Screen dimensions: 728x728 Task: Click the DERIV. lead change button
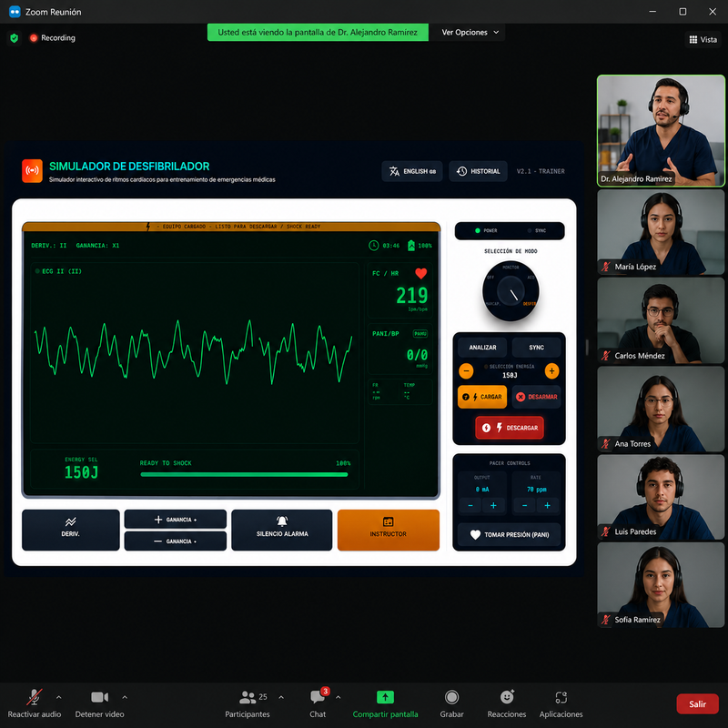(x=71, y=530)
